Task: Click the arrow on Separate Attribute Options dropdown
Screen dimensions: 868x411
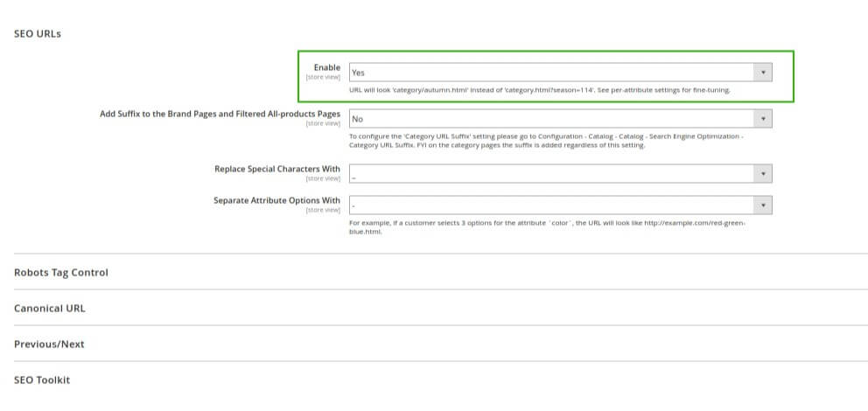Action: (763, 205)
